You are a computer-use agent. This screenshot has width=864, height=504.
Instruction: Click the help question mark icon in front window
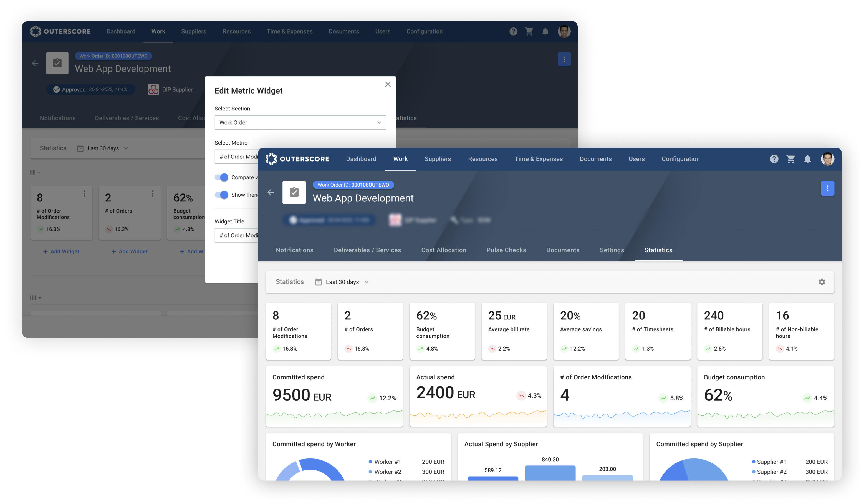tap(774, 159)
